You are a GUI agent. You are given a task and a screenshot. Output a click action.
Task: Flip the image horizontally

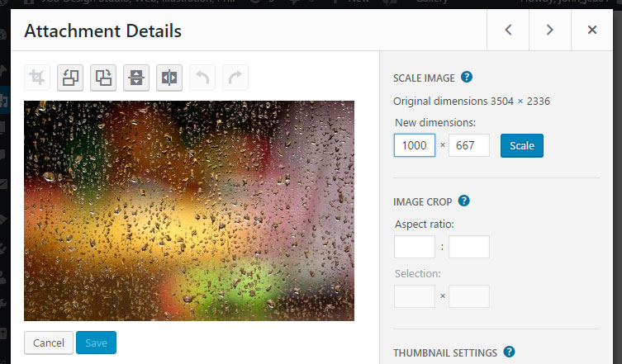click(169, 78)
